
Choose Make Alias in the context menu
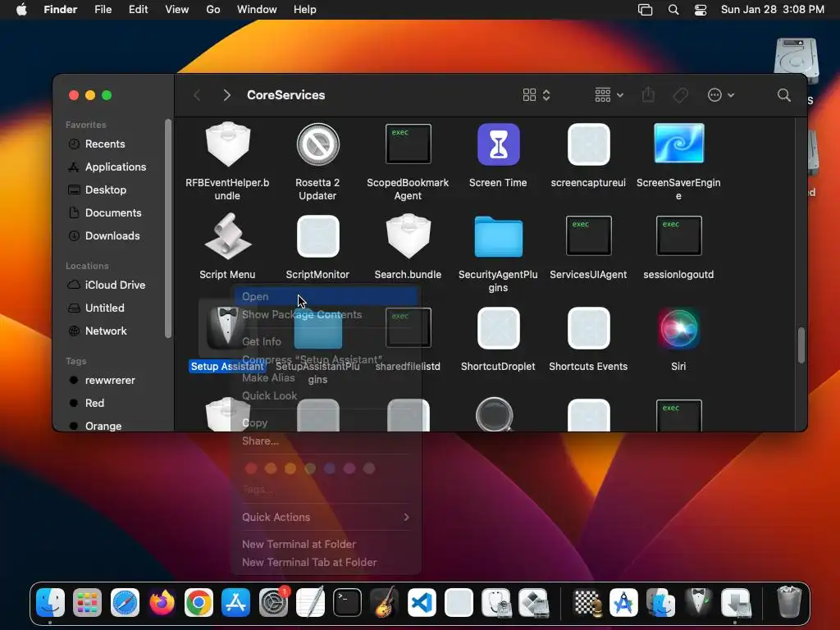(x=326, y=377)
